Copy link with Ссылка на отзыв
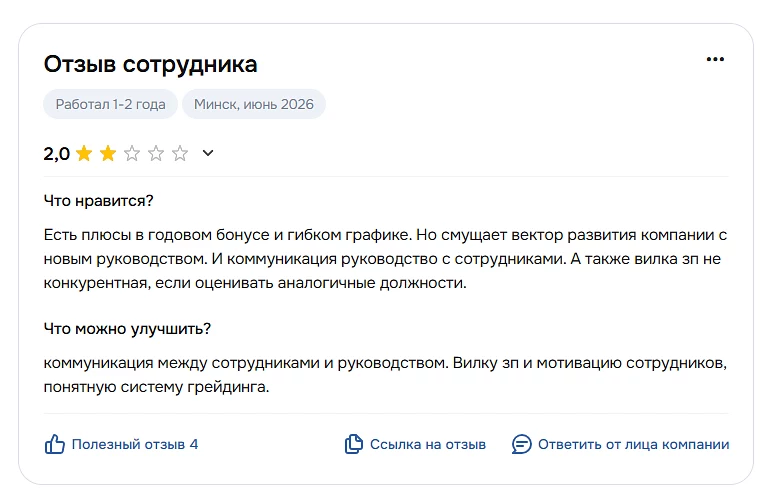 coord(428,444)
